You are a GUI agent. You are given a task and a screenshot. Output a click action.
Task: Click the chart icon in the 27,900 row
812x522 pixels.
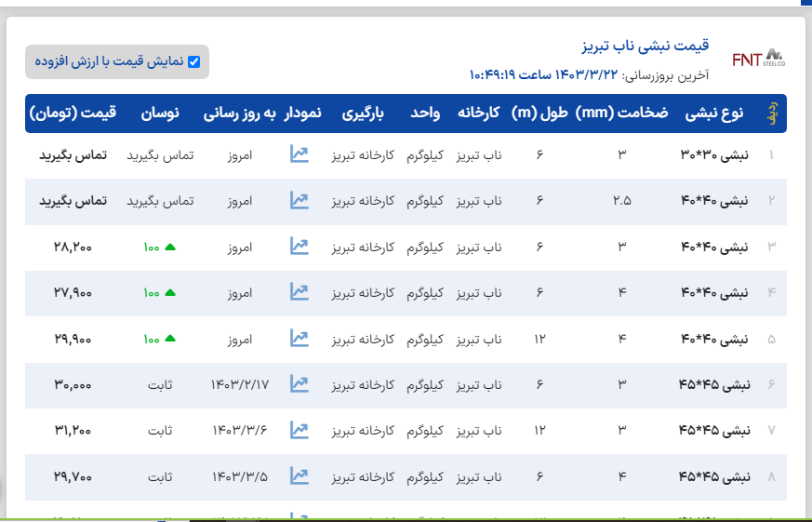click(x=299, y=292)
